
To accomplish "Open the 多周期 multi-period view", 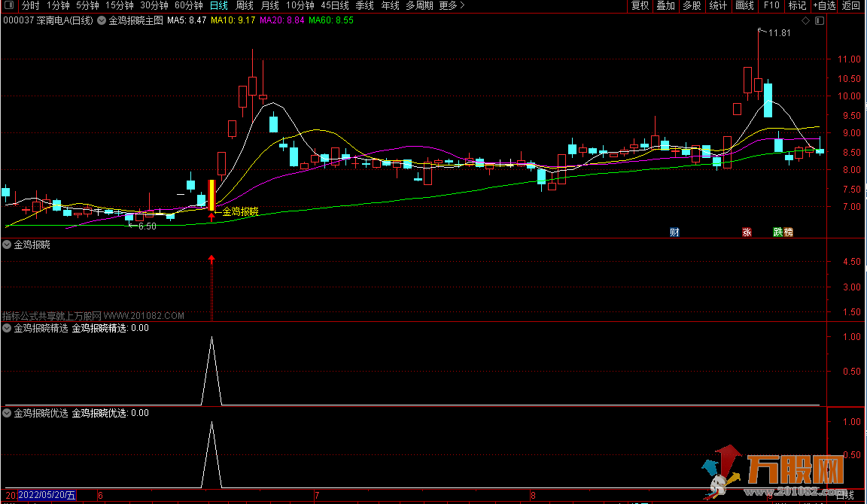I will tap(419, 5).
